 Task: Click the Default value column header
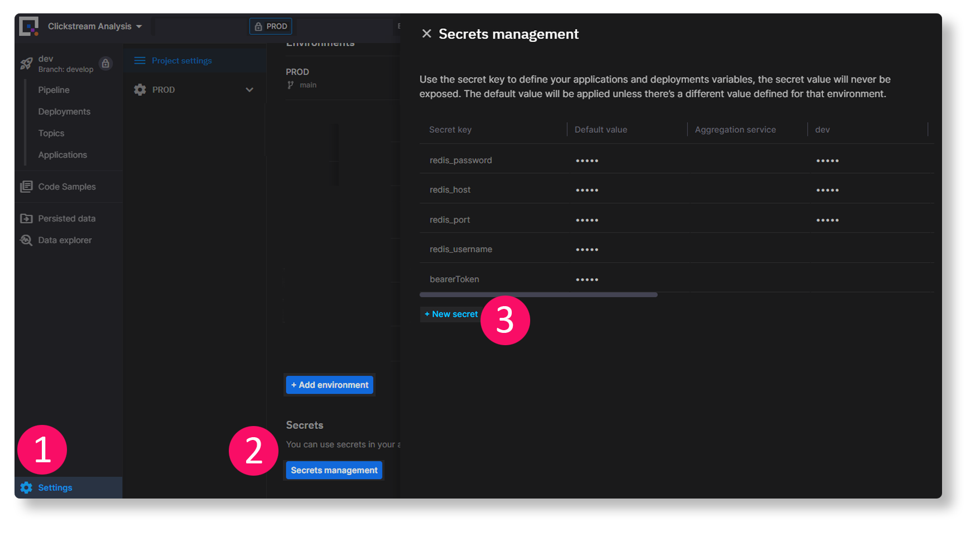pos(601,129)
